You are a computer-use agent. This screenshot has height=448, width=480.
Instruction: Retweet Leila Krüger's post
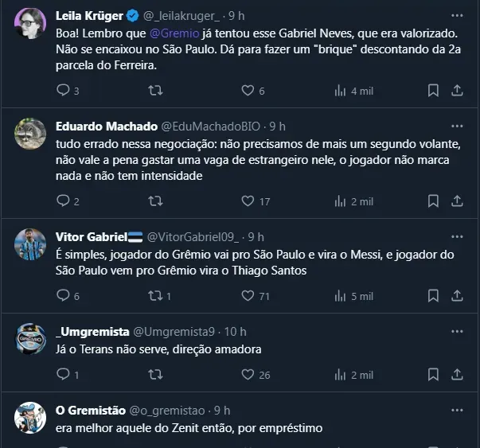pyautogui.click(x=155, y=91)
